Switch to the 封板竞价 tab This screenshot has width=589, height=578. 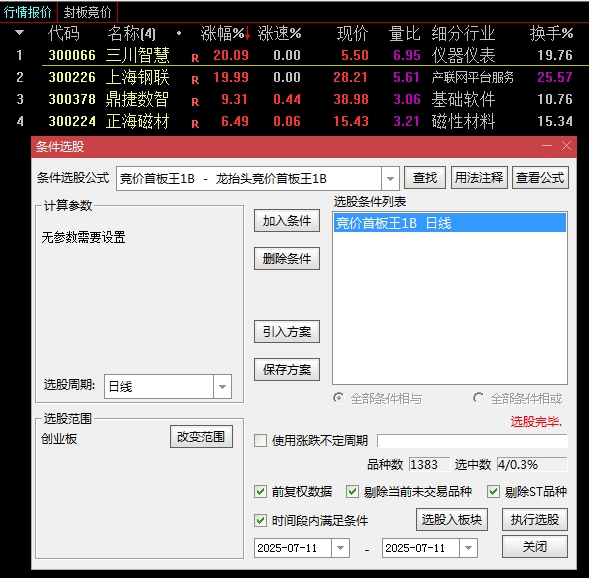pos(87,12)
